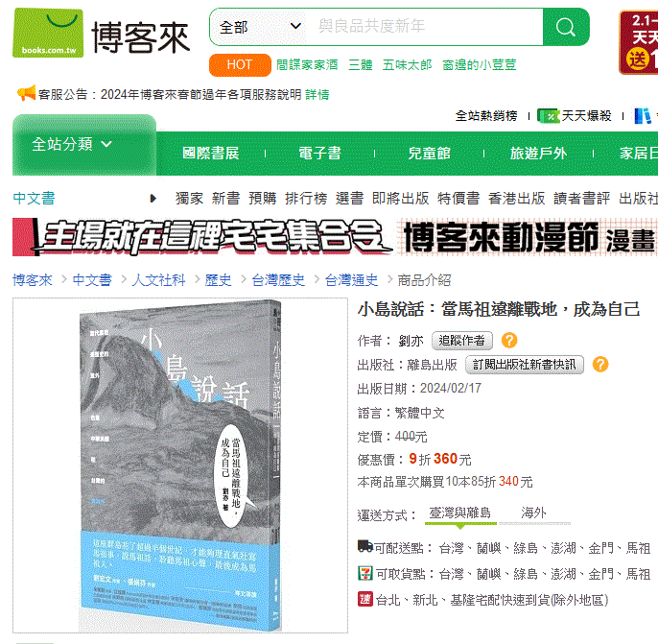Click the 訂閱出版社新書快訊 button
658x644 pixels.
pos(524,365)
